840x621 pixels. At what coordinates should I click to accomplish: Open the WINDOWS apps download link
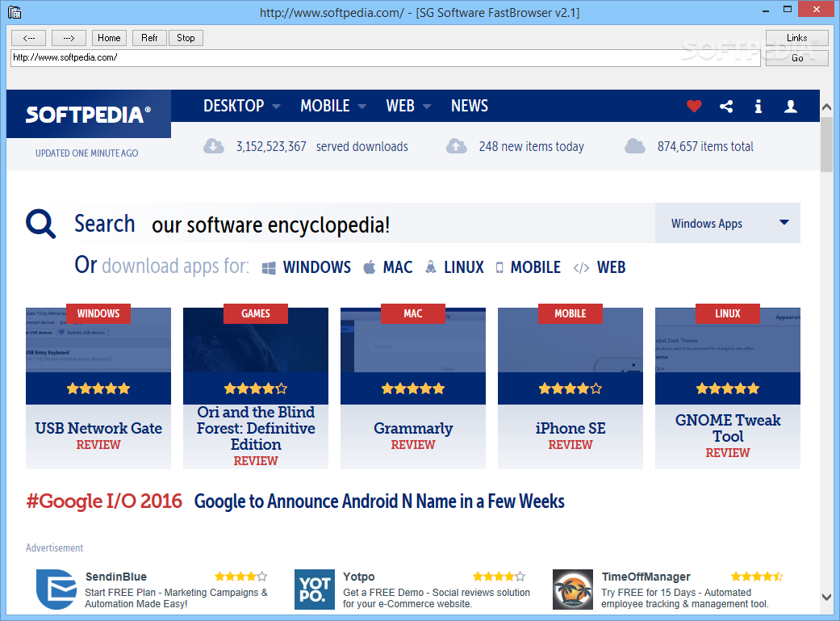click(316, 267)
